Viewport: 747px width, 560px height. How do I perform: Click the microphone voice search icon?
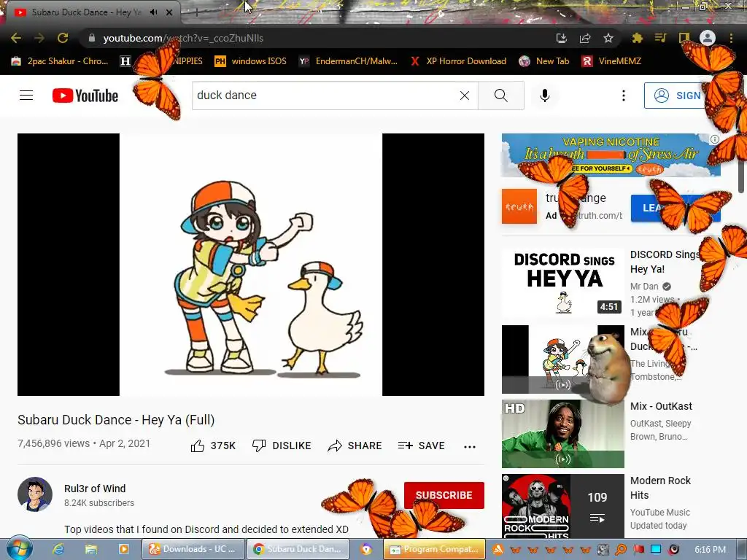(544, 96)
